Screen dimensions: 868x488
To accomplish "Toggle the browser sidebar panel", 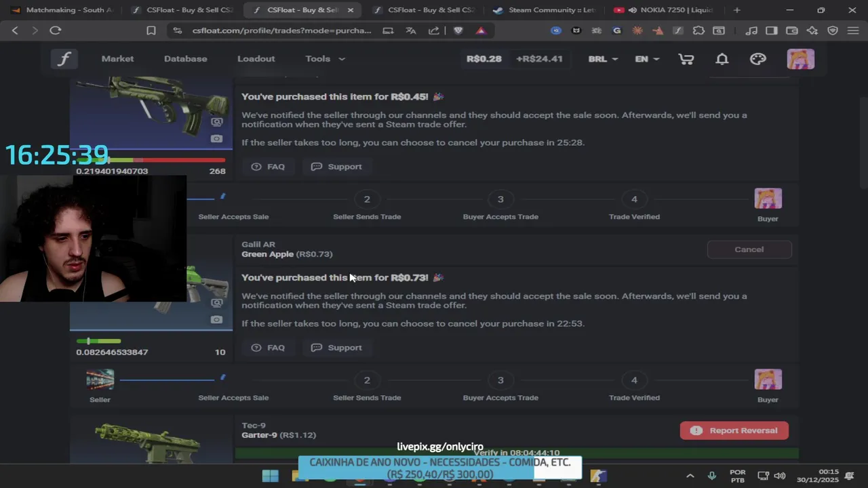I will coord(771,30).
